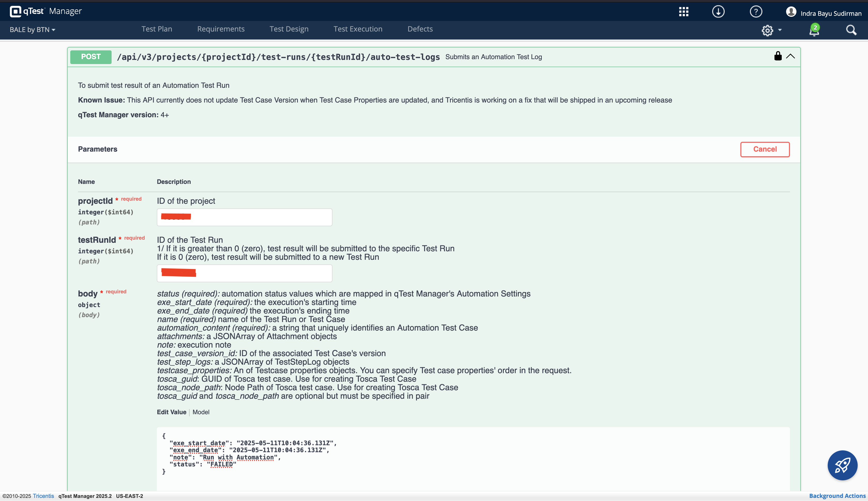The width and height of the screenshot is (868, 501).
Task: Click the Cancel button
Action: point(765,149)
